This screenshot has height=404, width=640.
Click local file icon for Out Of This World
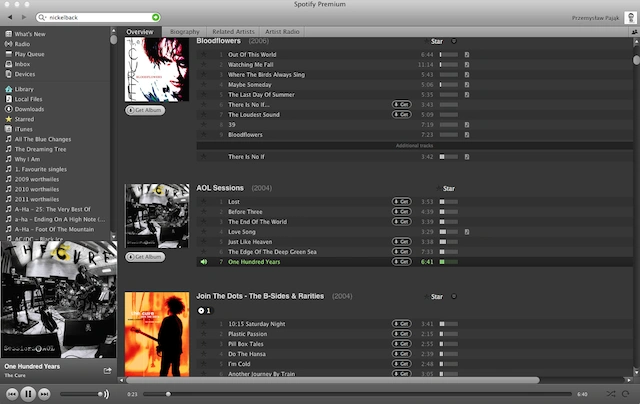[x=467, y=55]
